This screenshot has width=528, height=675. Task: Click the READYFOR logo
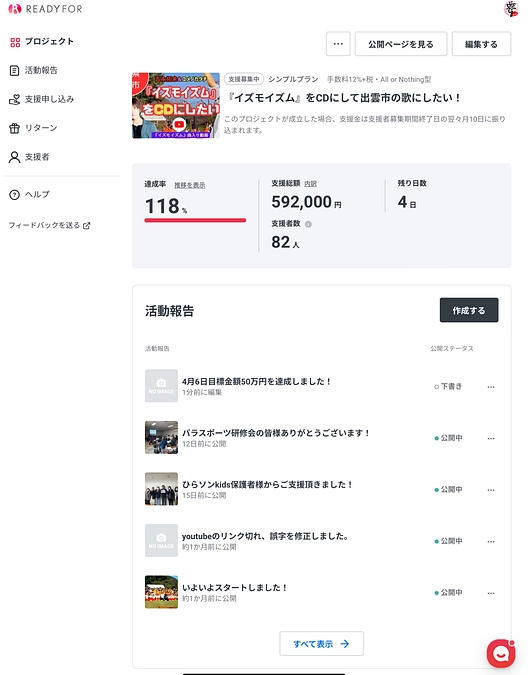coord(45,9)
